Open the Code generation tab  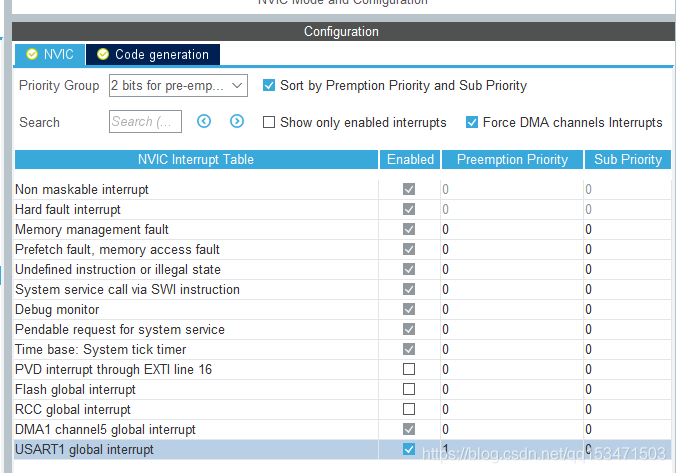coord(153,54)
